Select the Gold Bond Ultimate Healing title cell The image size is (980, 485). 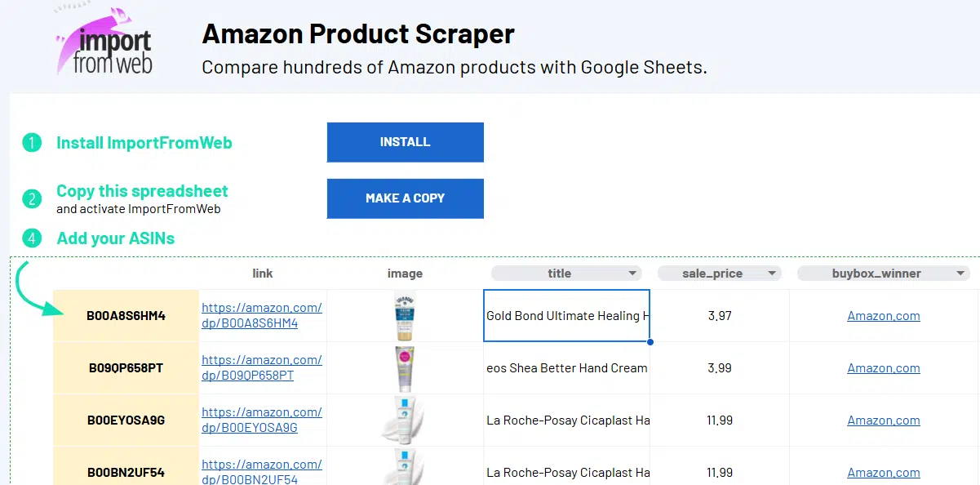[566, 316]
